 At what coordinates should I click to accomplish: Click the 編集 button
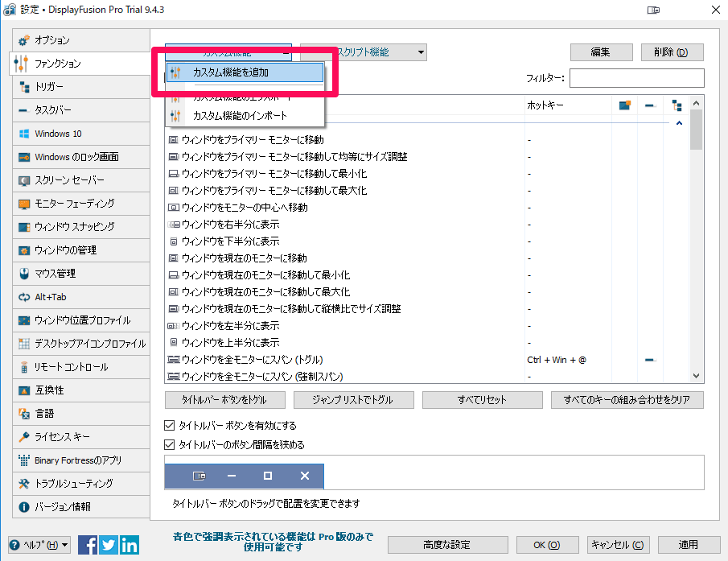pyautogui.click(x=601, y=52)
